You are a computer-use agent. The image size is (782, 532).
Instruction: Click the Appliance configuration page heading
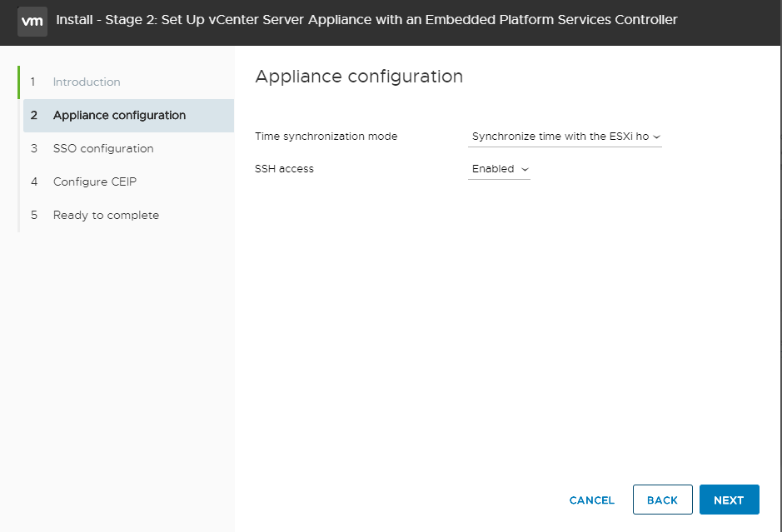click(359, 77)
